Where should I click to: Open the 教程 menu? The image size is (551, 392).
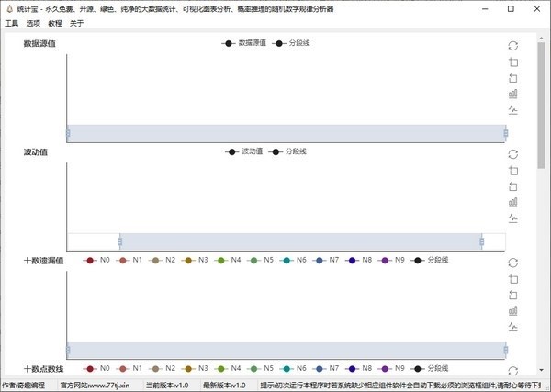pyautogui.click(x=55, y=23)
